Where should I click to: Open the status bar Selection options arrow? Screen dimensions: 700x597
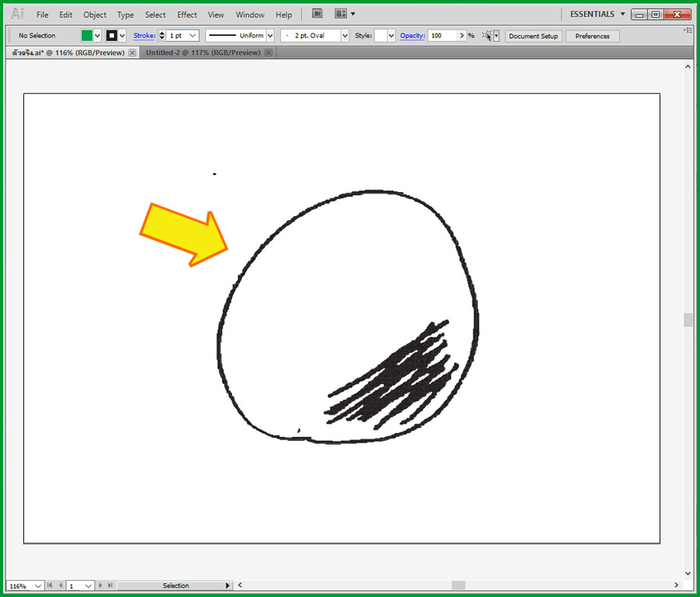click(228, 585)
